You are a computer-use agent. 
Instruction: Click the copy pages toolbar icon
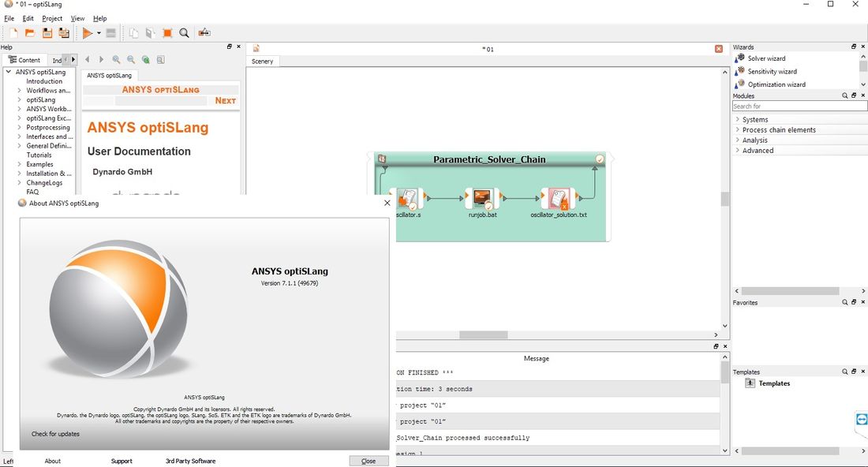[x=134, y=33]
